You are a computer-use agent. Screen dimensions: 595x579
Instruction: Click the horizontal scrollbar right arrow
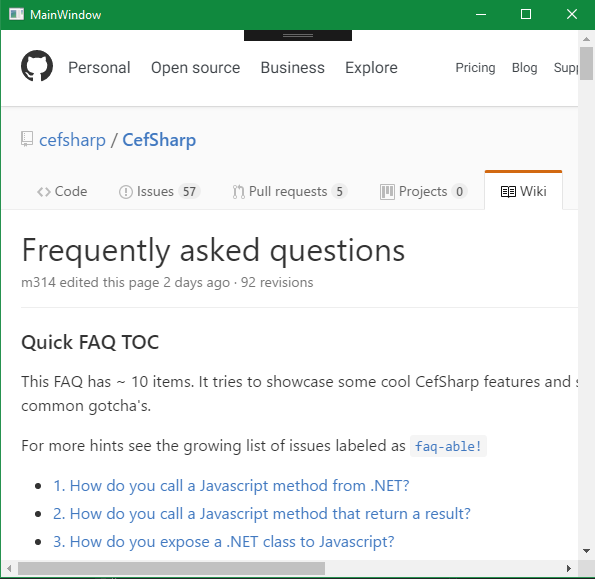point(569,568)
